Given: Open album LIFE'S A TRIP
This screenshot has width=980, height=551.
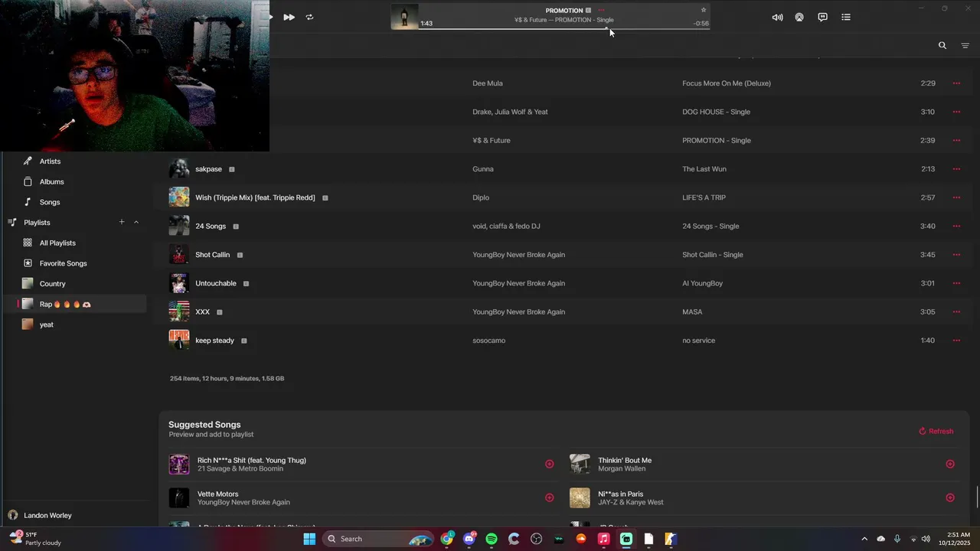Looking at the screenshot, I should tap(704, 197).
